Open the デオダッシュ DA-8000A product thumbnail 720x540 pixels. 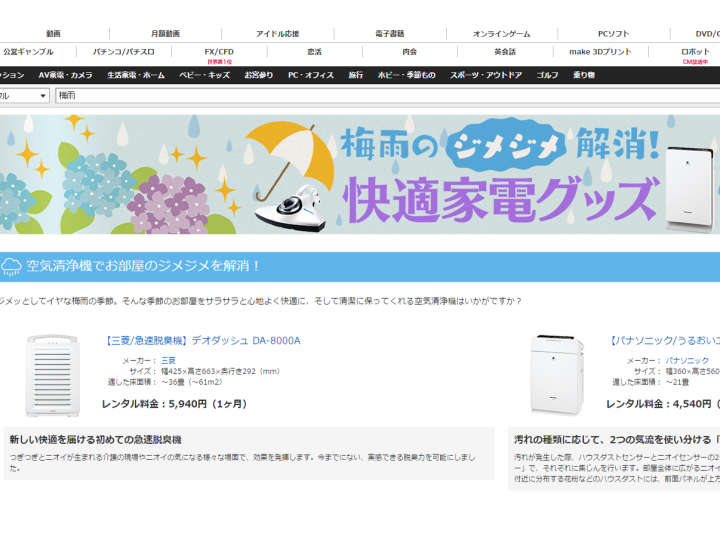click(52, 376)
